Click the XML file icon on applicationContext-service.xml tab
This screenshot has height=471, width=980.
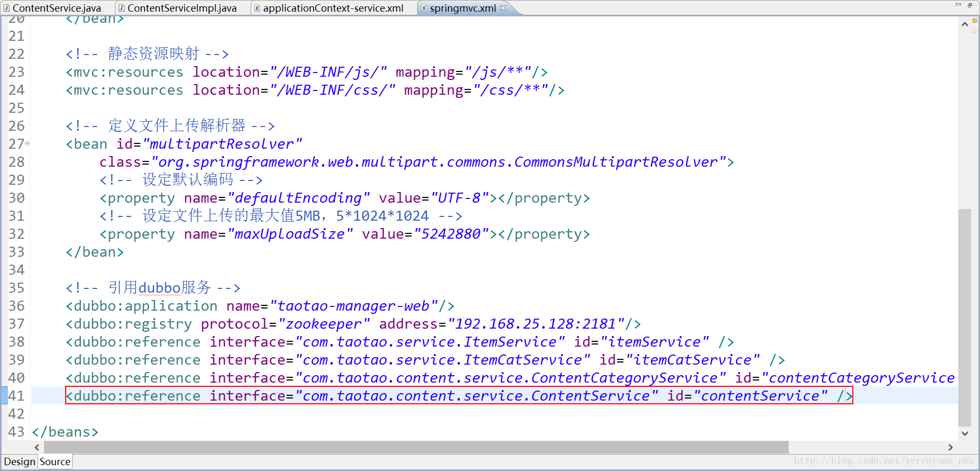coord(257,8)
